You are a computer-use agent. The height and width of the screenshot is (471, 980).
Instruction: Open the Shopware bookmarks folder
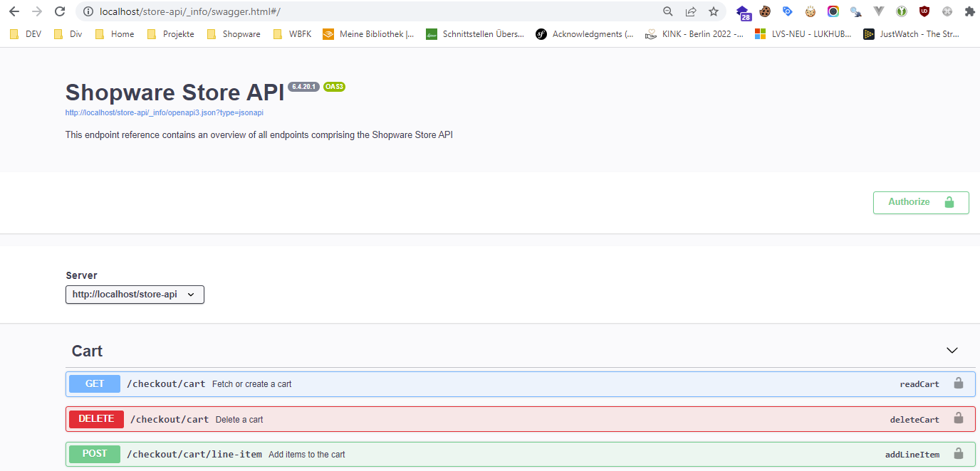click(x=233, y=33)
